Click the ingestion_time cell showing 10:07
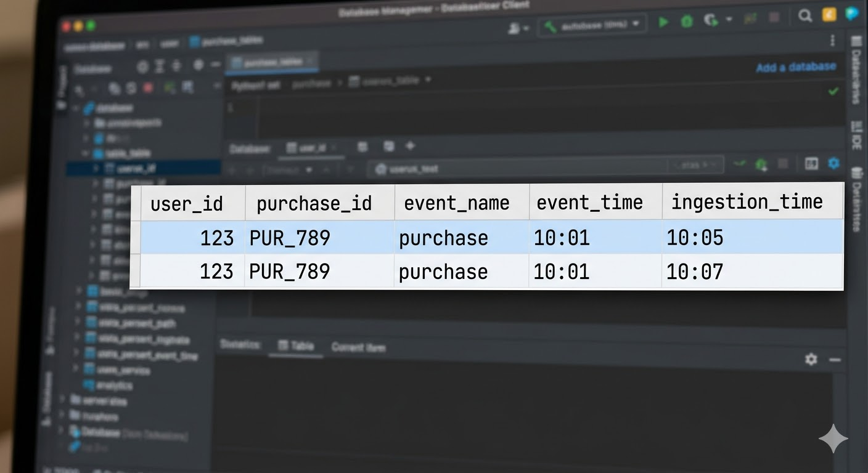 (x=752, y=271)
